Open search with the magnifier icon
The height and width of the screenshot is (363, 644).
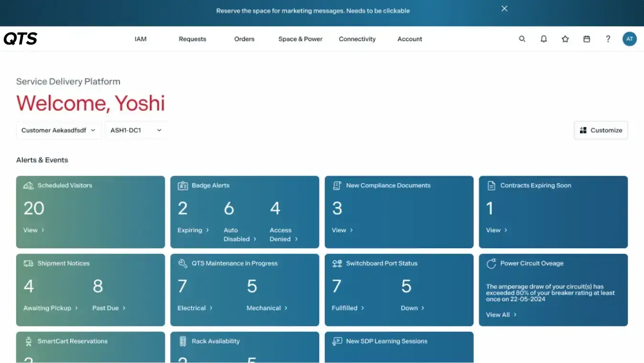(522, 39)
